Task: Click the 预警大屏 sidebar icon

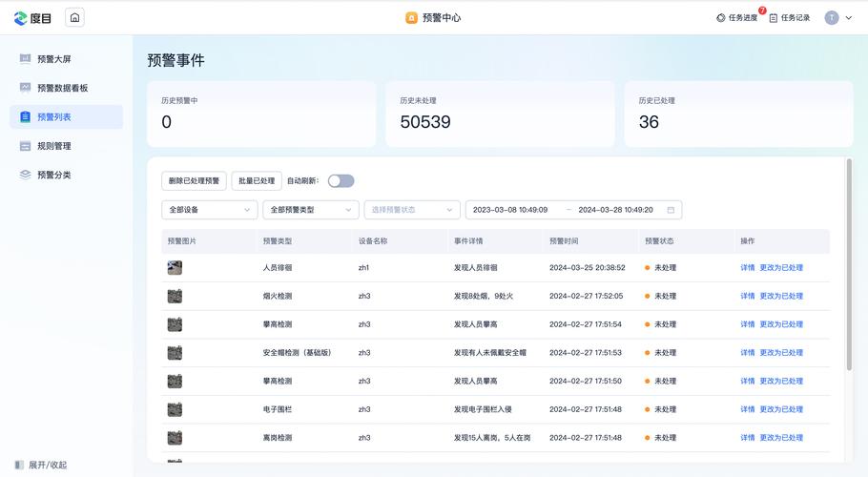Action: pyautogui.click(x=26, y=59)
